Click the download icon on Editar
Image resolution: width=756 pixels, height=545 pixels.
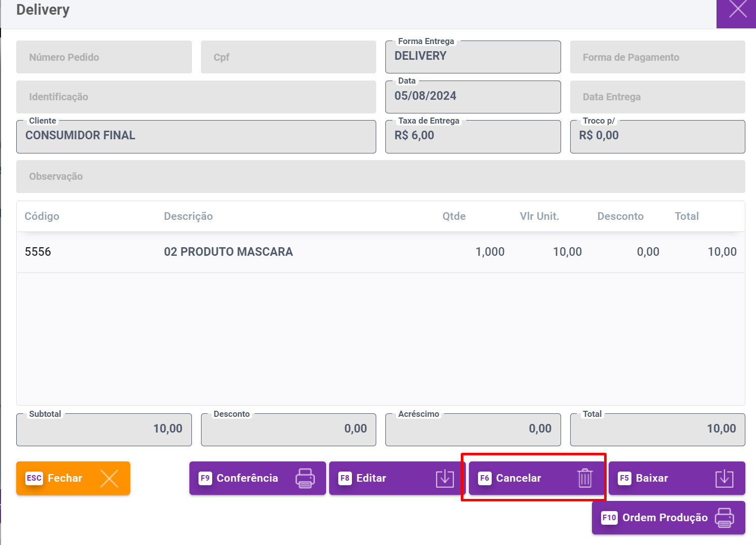pos(445,478)
